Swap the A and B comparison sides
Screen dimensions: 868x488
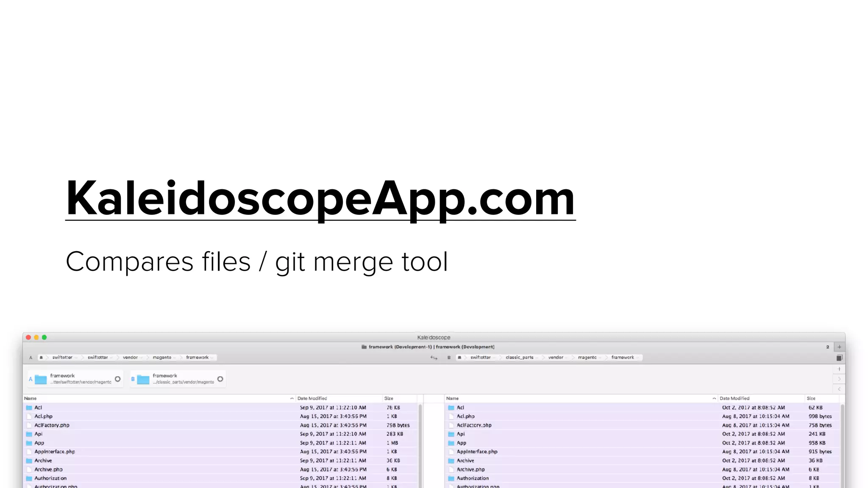[434, 358]
